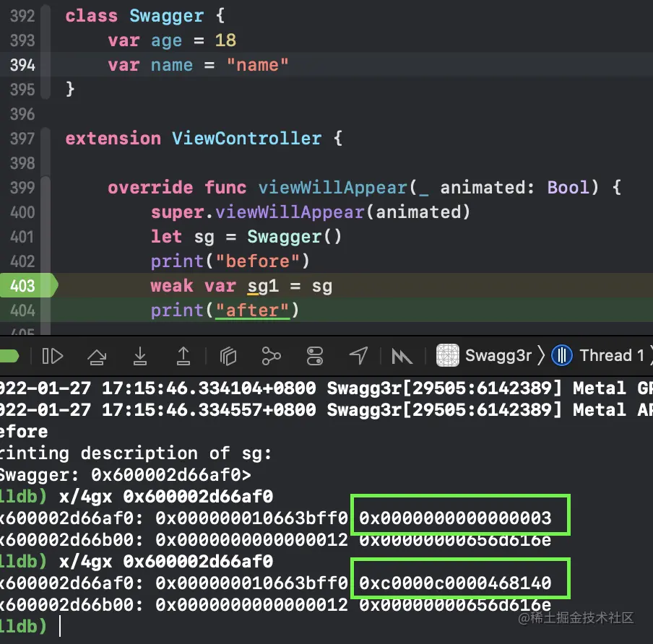Click the Step Out debug icon

(x=183, y=356)
